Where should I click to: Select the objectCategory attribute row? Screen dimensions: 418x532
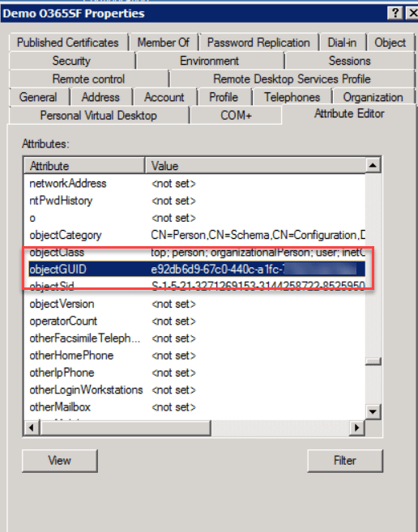tap(194, 235)
